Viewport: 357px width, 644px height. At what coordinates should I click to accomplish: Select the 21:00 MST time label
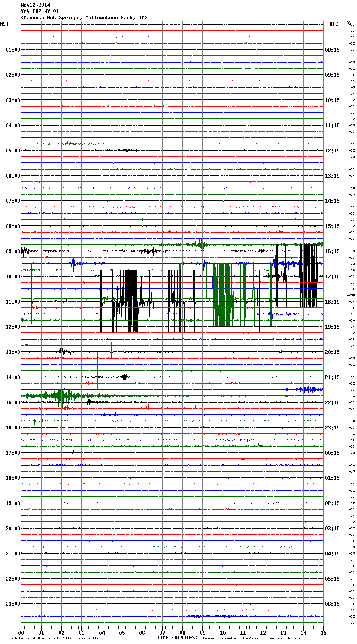13,554
